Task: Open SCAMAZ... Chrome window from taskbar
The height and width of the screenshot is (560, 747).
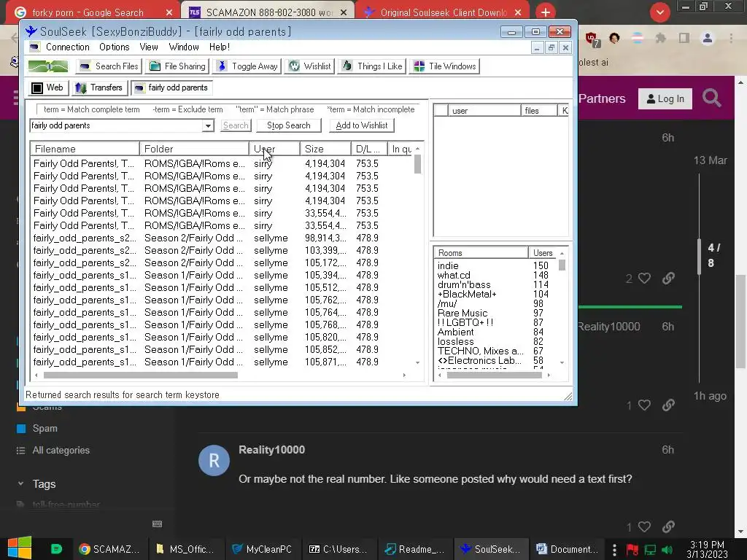Action: pyautogui.click(x=110, y=549)
